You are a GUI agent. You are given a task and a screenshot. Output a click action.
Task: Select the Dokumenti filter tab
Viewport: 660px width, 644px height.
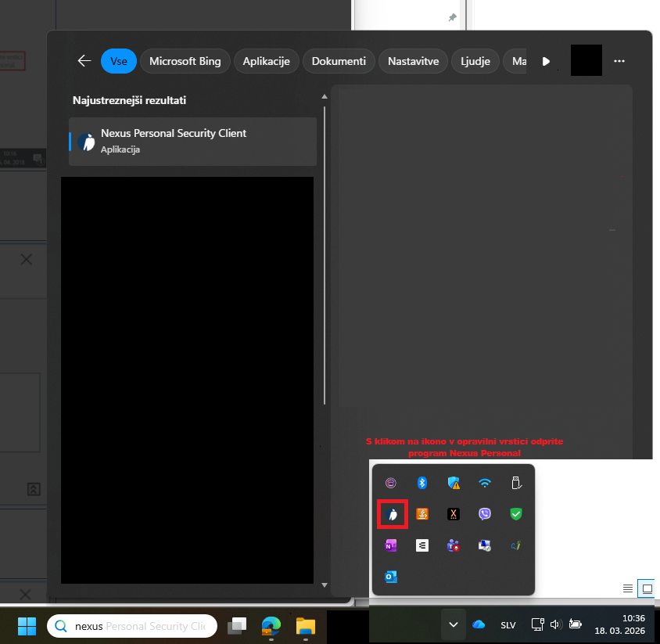pos(338,61)
